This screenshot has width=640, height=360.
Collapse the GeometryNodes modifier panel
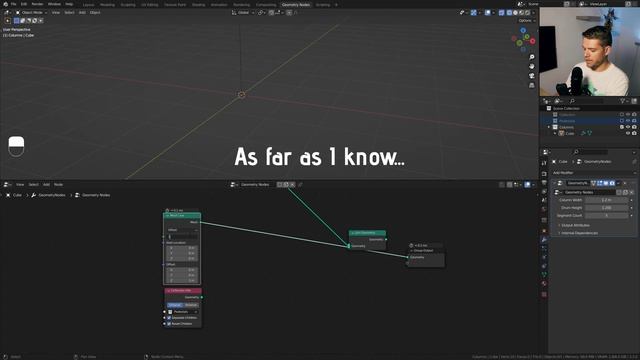554,183
